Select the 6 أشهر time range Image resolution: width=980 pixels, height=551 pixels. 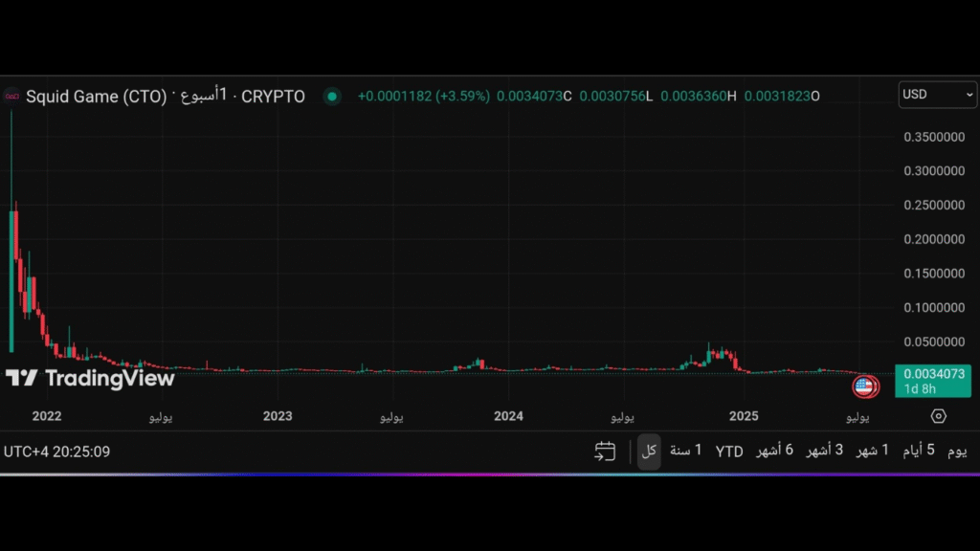tap(774, 451)
